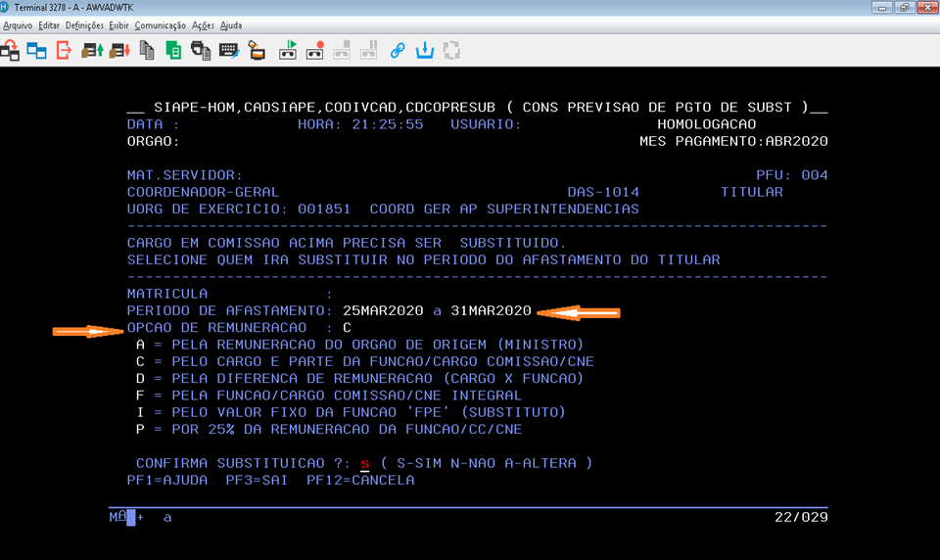Image resolution: width=940 pixels, height=560 pixels.
Task: Click the copy icon in the toolbar
Action: (147, 49)
